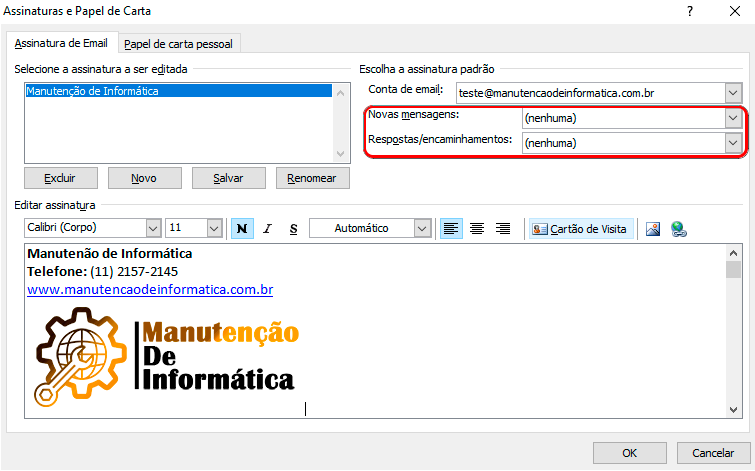Toggle italic (I) formatting

tap(268, 228)
